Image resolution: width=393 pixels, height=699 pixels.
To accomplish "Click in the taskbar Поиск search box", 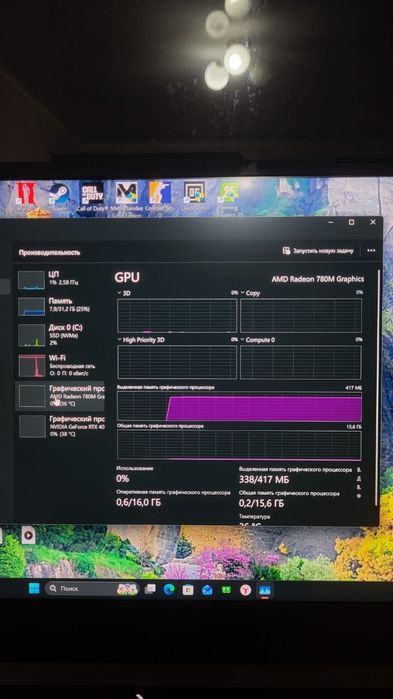I will 91,589.
